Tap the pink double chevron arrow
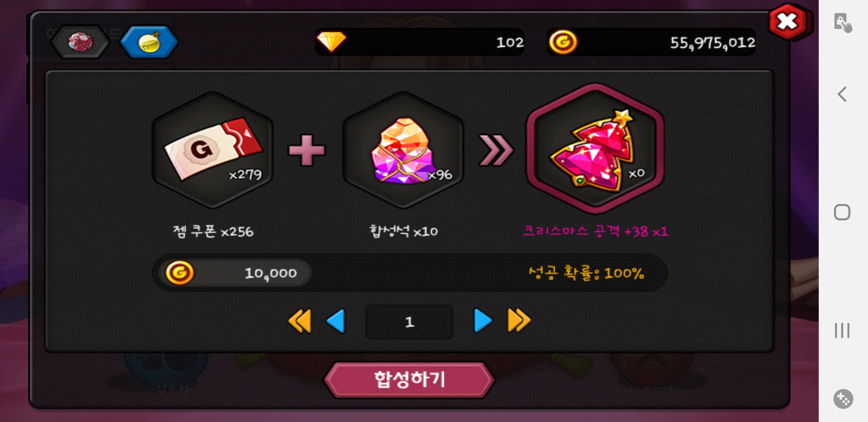 click(496, 150)
